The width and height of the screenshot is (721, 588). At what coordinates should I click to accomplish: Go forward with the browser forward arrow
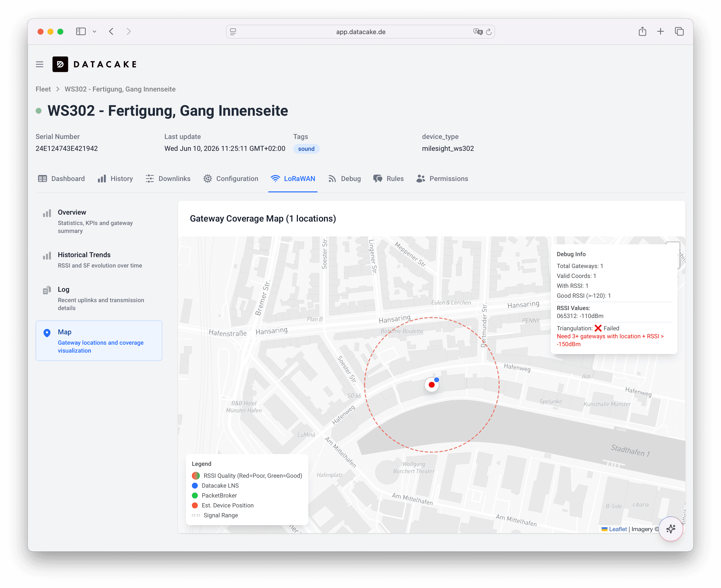129,31
